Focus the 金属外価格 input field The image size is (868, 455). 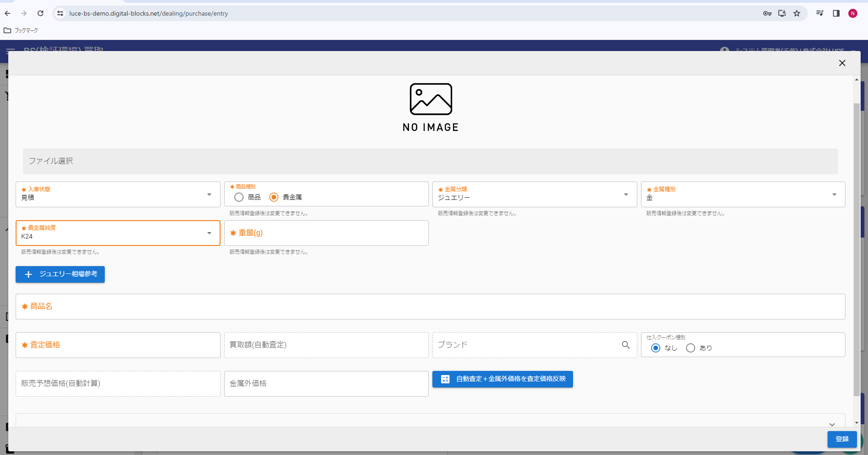pos(326,384)
